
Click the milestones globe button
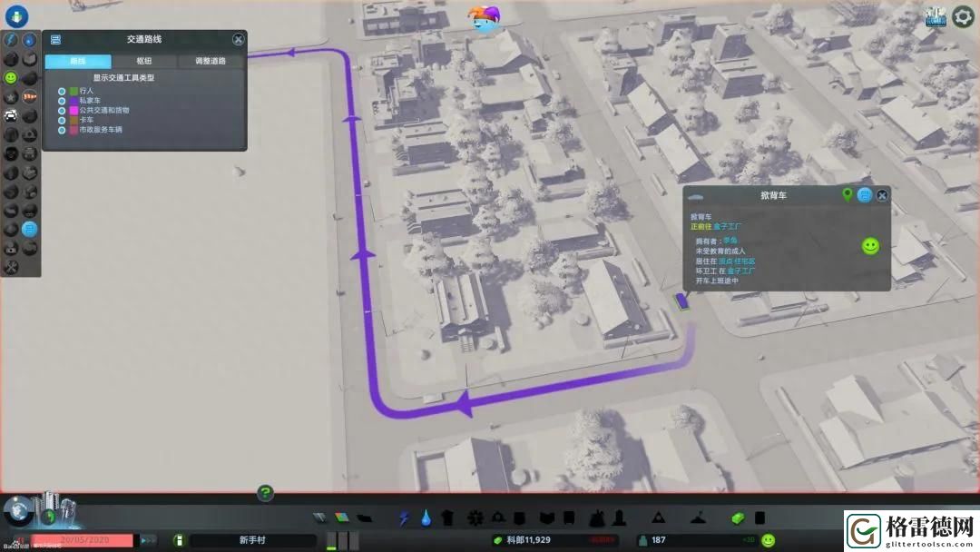point(19,511)
